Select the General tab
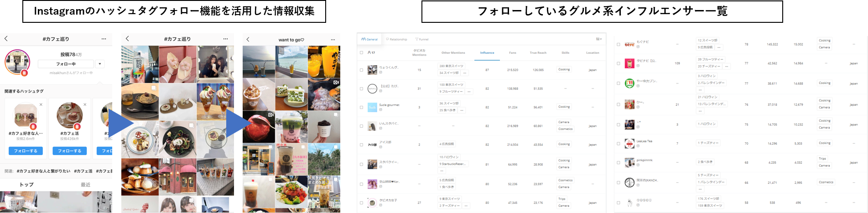The width and height of the screenshot is (868, 213). pos(369,39)
